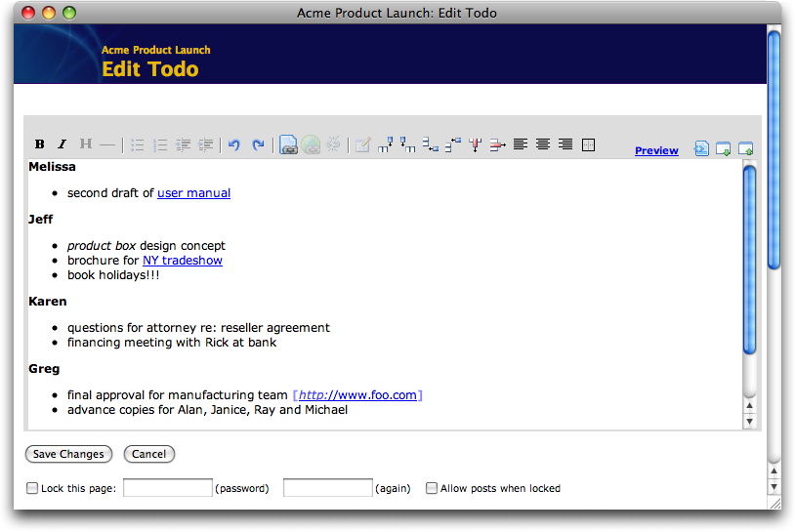The image size is (795, 532).
Task: Decrease list indent (outdent)
Action: coord(183,144)
